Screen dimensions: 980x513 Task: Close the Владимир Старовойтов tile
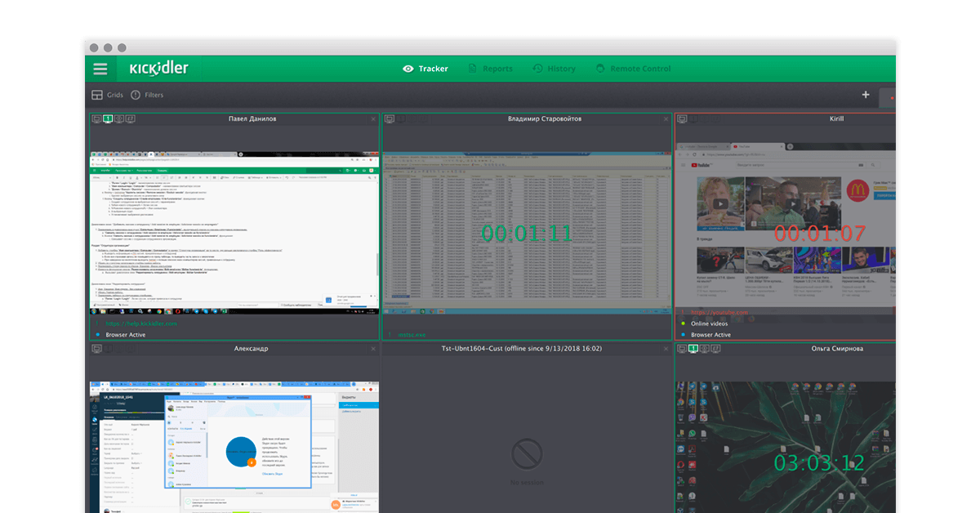click(x=666, y=119)
